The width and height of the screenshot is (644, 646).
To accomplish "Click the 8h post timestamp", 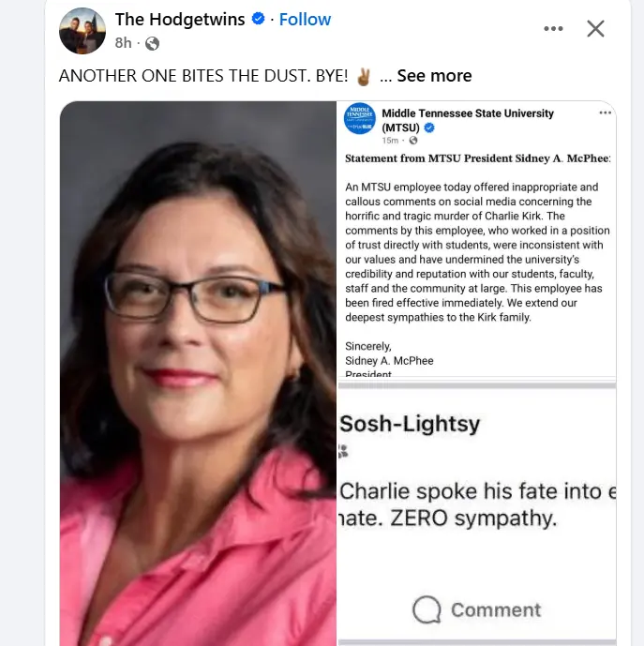I will click(123, 43).
